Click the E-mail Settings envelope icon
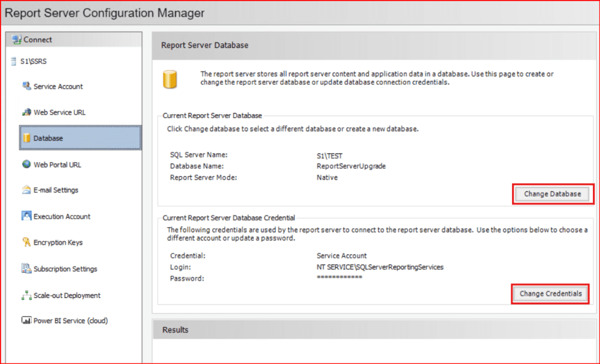Image resolution: width=600 pixels, height=364 pixels. coord(26,190)
